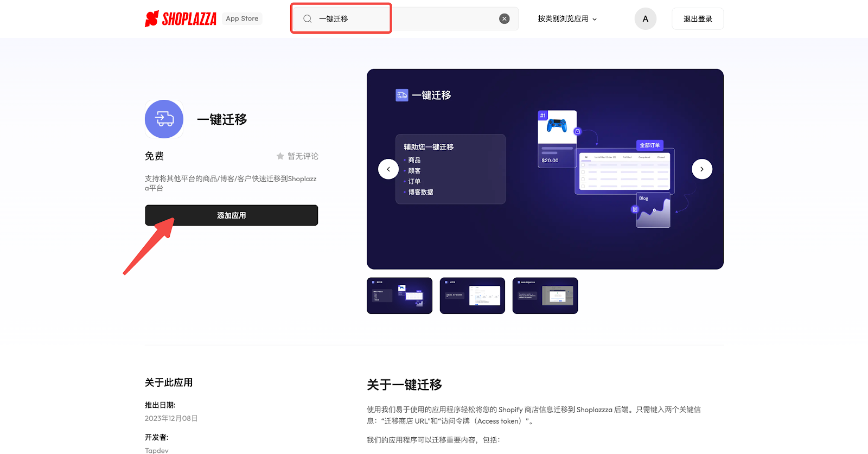Click the 一键迁移 app title heading
The width and height of the screenshot is (868, 454).
click(222, 119)
